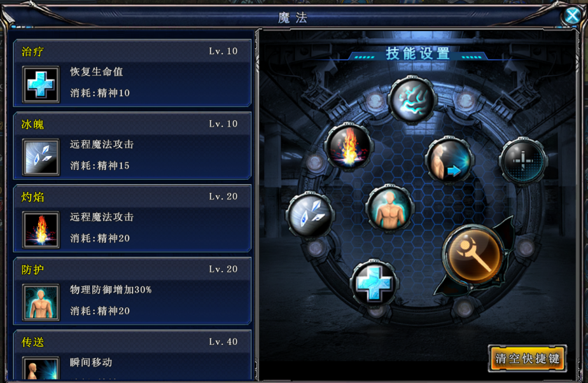This screenshot has width=588, height=383.
Task: Click the teleport arrow slot on the wheel
Action: pyautogui.click(x=450, y=160)
